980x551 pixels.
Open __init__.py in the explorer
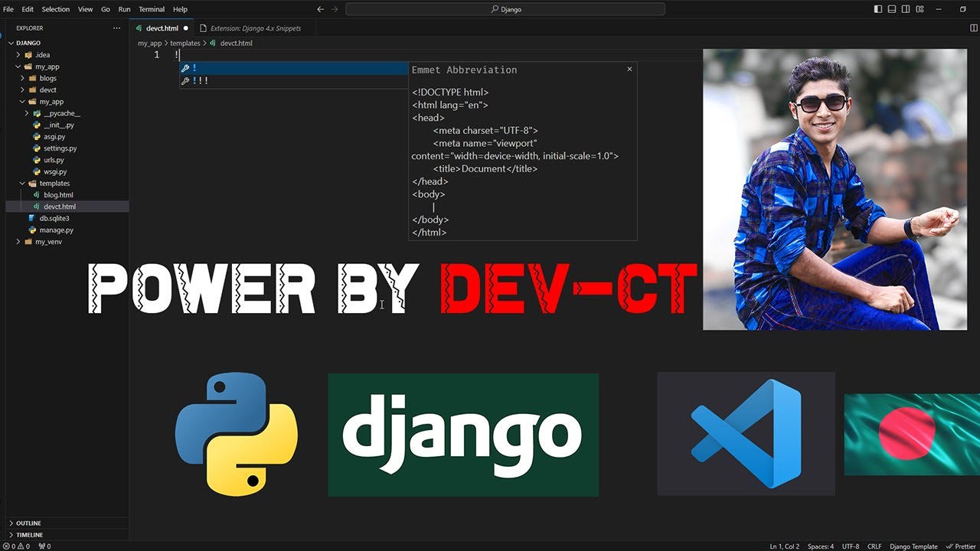point(59,125)
